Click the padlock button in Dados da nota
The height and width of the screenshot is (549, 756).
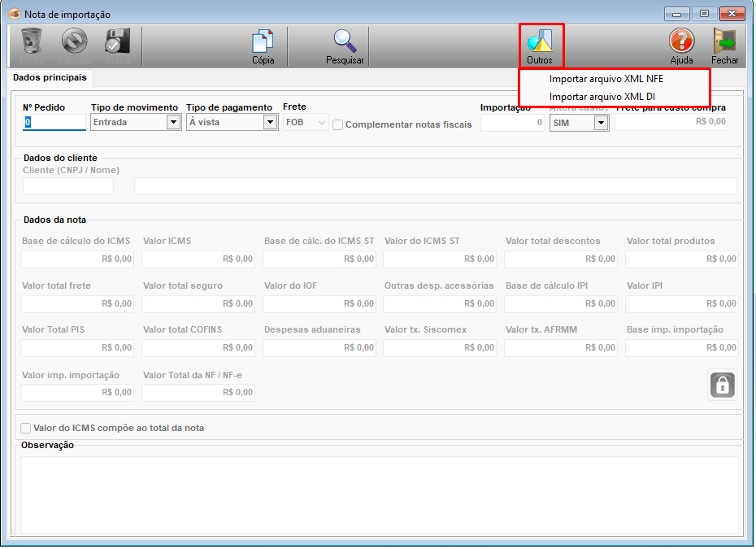point(722,385)
